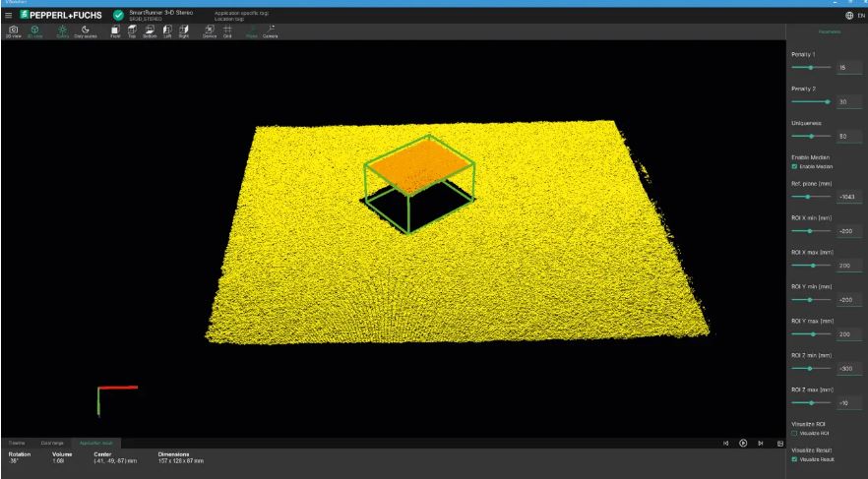The image size is (868, 479).
Task: Click the ROI X min value field
Action: pos(848,231)
